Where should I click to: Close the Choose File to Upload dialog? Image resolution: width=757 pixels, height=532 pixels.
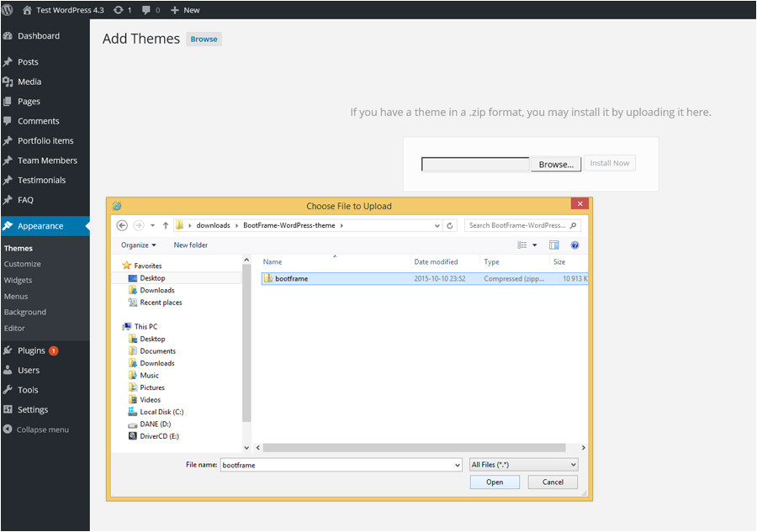point(580,203)
